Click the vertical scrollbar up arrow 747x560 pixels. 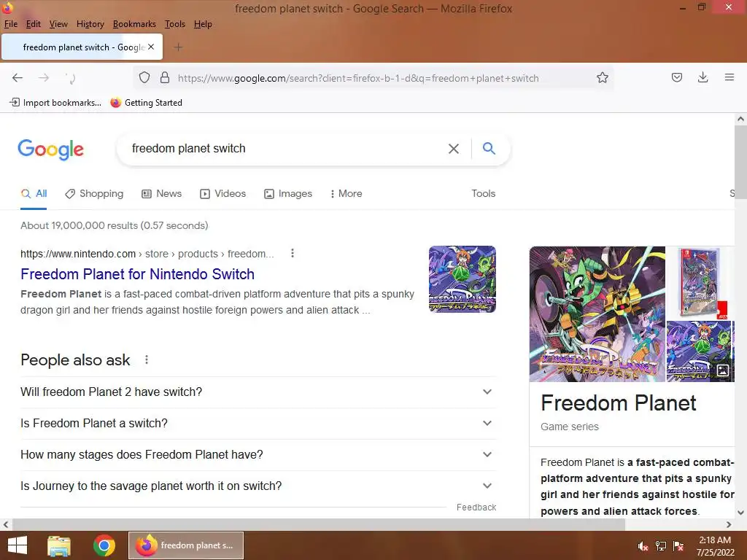tap(740, 119)
